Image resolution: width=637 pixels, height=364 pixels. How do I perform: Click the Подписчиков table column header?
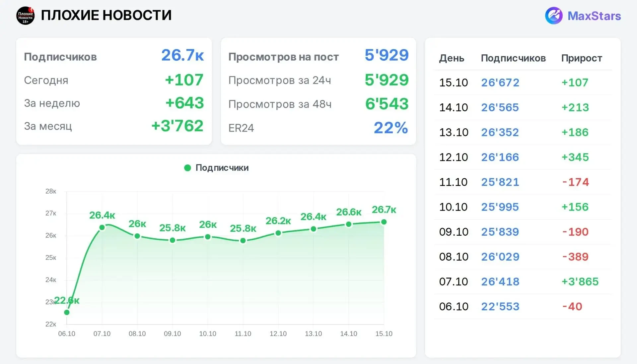pyautogui.click(x=513, y=58)
